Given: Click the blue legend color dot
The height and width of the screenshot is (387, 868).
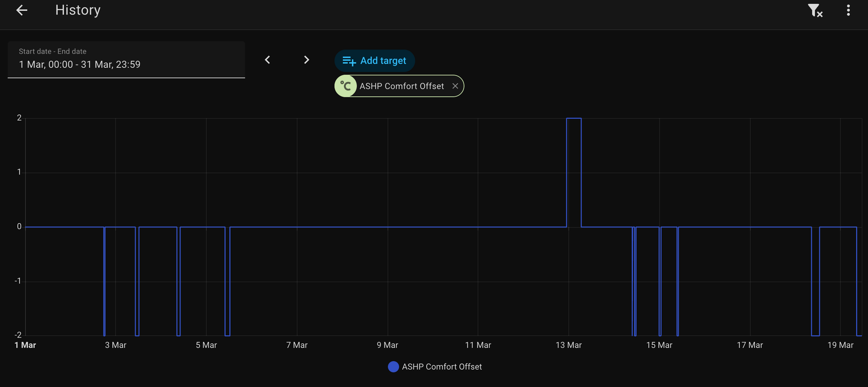Looking at the screenshot, I should coord(393,367).
